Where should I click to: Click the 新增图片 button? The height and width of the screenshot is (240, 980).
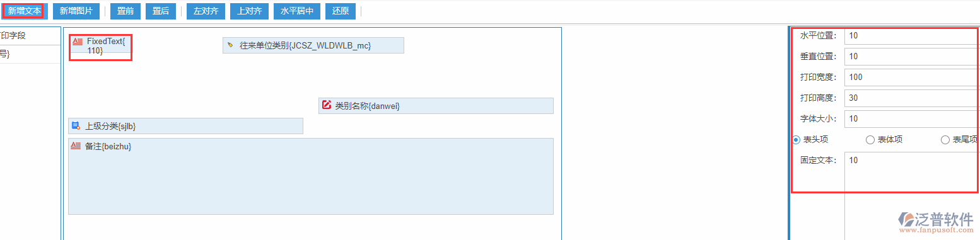pos(76,11)
